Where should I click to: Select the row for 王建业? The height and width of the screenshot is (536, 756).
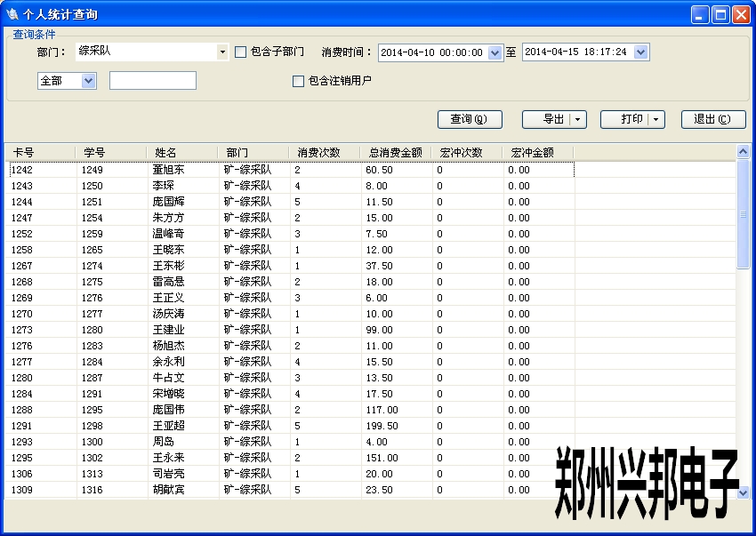[x=290, y=330]
